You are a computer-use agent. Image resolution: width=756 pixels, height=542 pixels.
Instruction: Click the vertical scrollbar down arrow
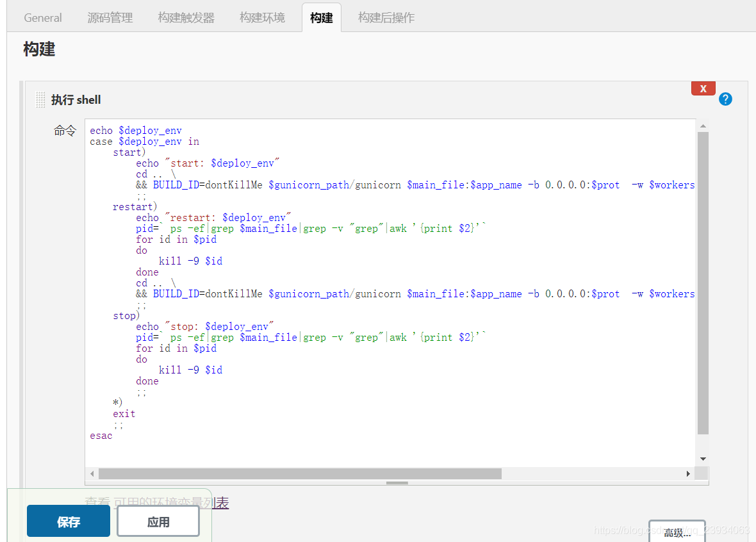tap(703, 459)
